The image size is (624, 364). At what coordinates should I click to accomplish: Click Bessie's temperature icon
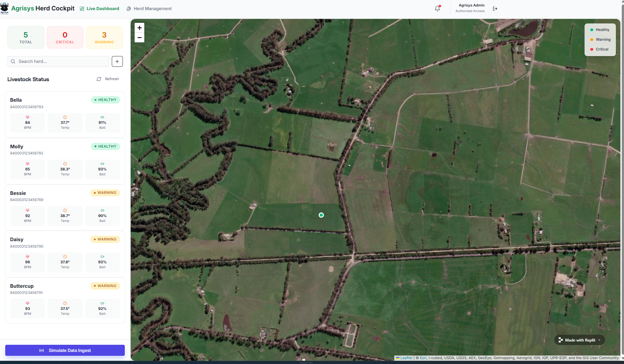click(65, 210)
